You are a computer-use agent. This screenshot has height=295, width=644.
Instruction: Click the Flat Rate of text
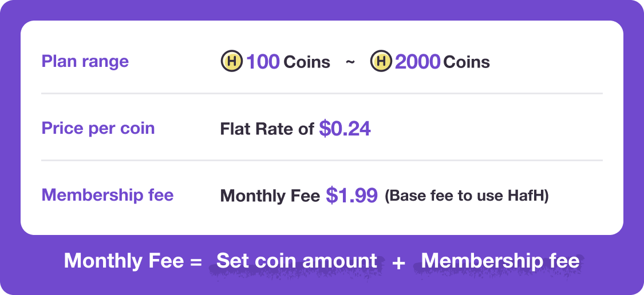267,129
